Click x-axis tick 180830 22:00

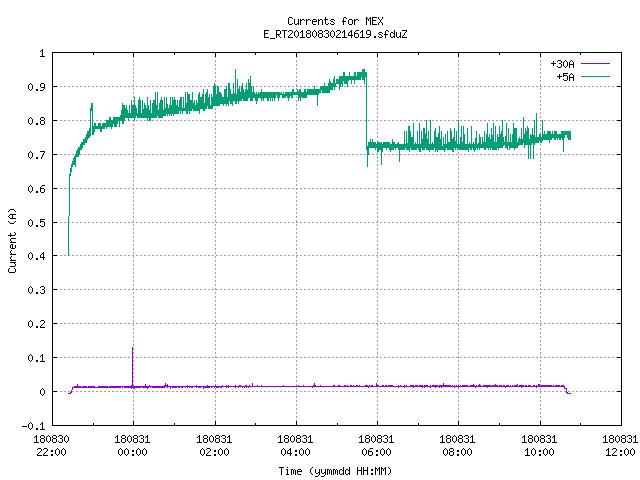coord(51,446)
